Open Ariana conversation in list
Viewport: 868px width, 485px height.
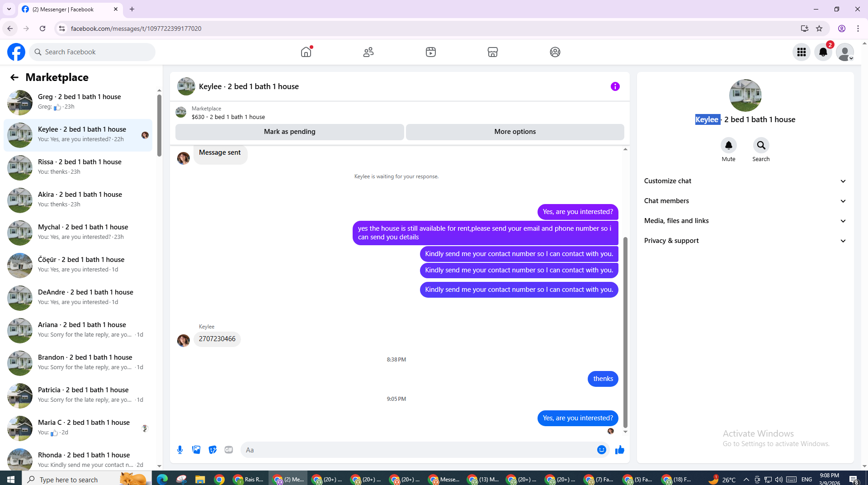pos(78,330)
